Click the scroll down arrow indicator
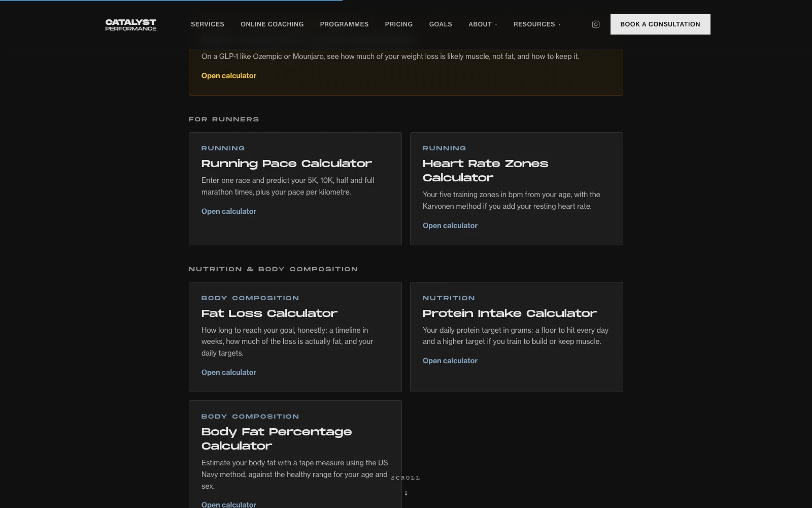The width and height of the screenshot is (812, 508). coord(406,493)
